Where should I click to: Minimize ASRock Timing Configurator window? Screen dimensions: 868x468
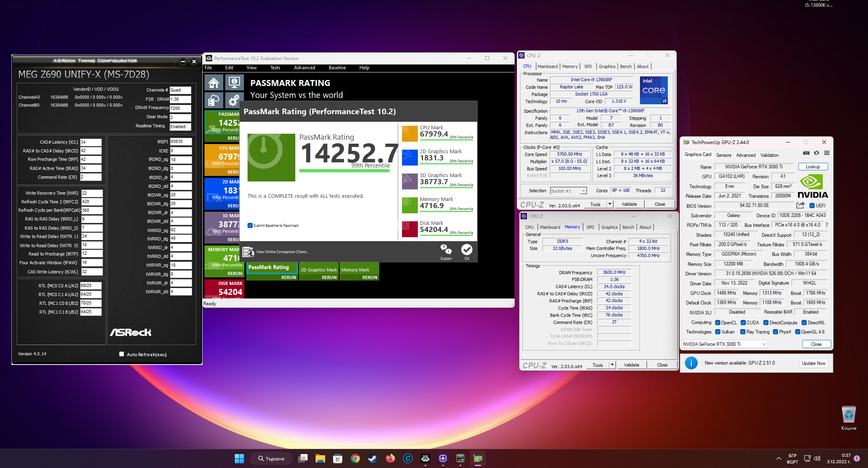click(183, 62)
